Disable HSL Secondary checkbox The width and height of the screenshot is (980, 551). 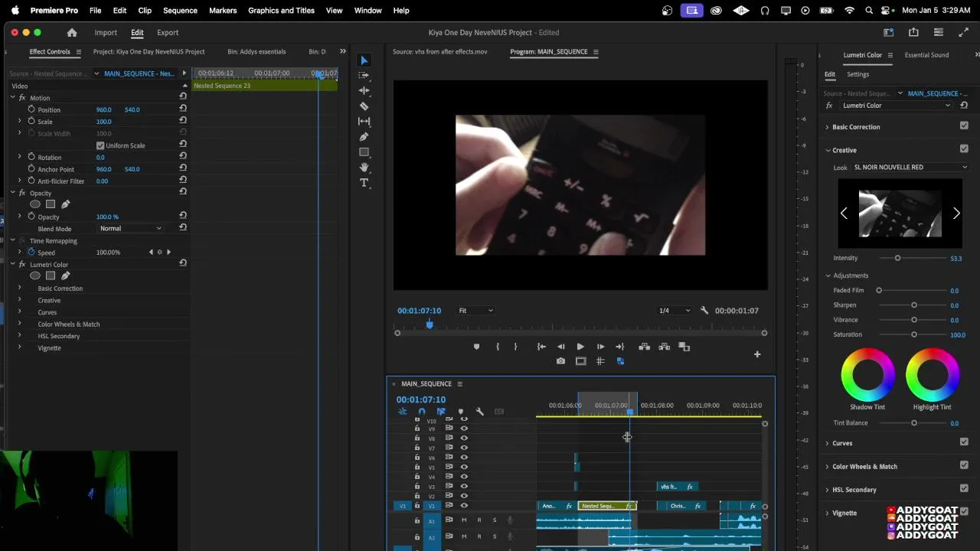964,487
